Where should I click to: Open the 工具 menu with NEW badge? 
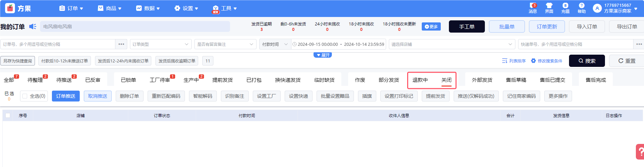225,8
